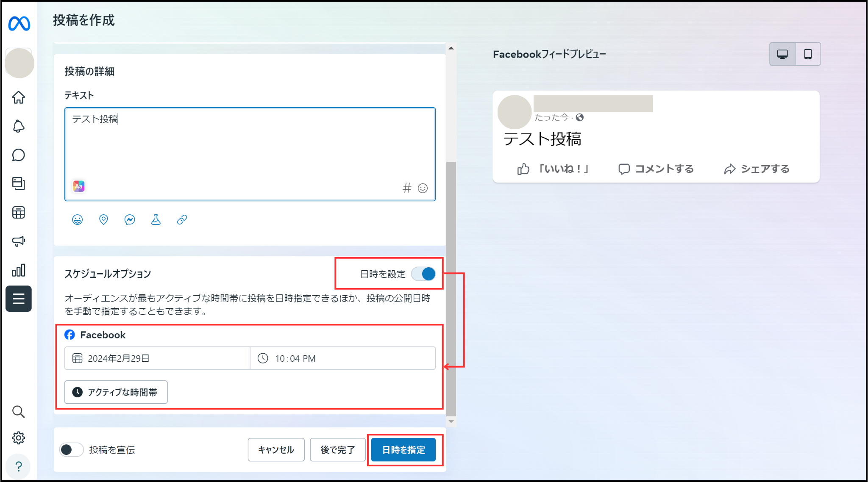The height and width of the screenshot is (482, 868).
Task: Open the insights bar chart icon
Action: pyautogui.click(x=19, y=270)
